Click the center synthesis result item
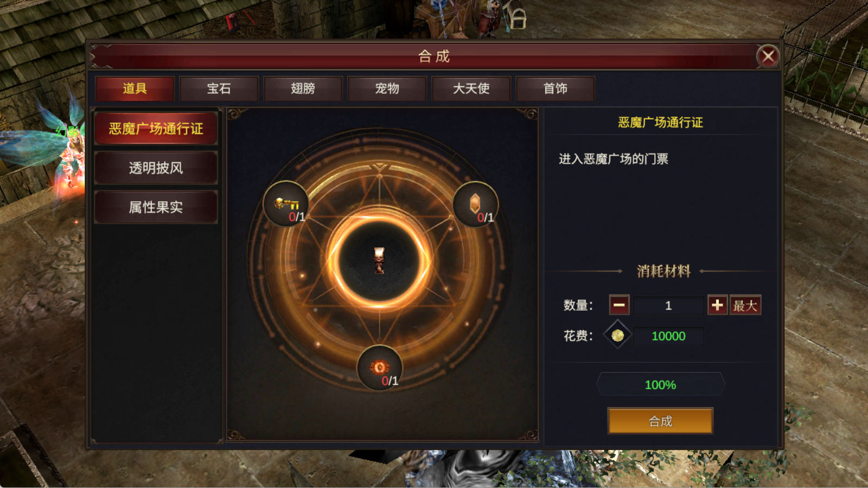This screenshot has width=868, height=488. [x=379, y=260]
